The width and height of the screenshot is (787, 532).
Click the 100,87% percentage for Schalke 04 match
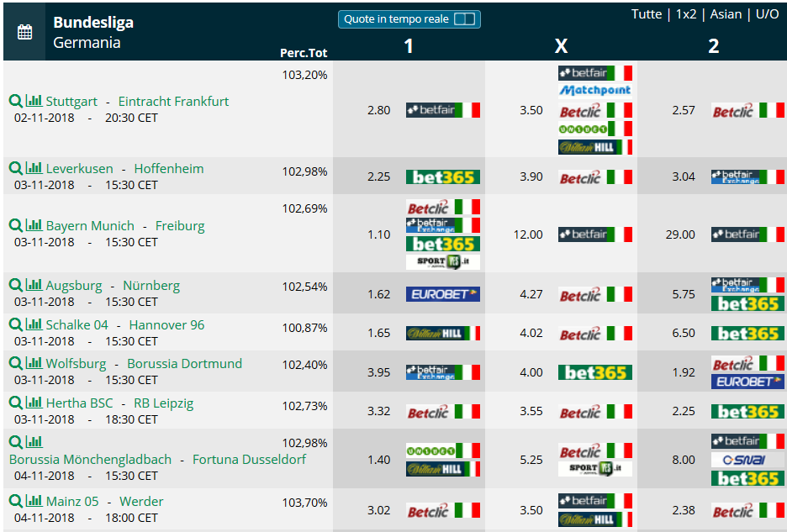[304, 328]
